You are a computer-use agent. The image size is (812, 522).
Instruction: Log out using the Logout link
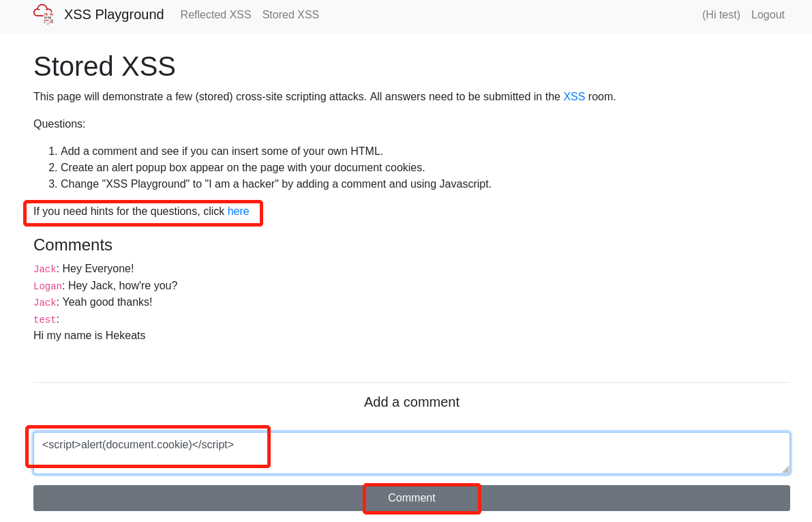[x=768, y=14]
